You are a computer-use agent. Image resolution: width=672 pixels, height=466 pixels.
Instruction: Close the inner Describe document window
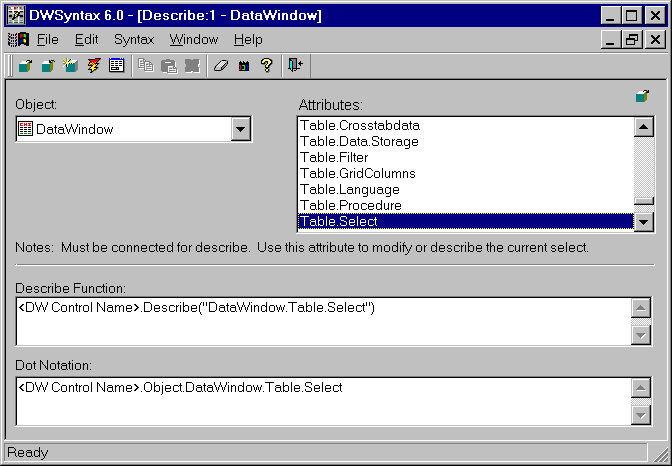tap(656, 40)
